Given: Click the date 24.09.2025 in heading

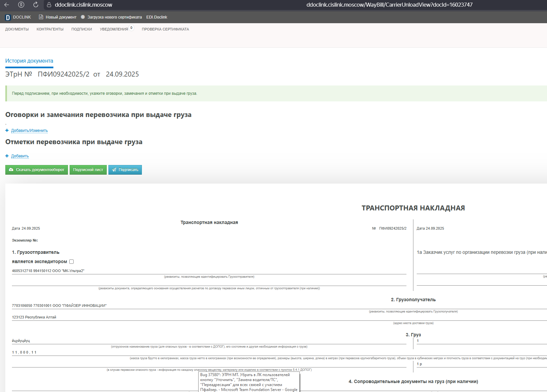Looking at the screenshot, I should click(x=122, y=74).
